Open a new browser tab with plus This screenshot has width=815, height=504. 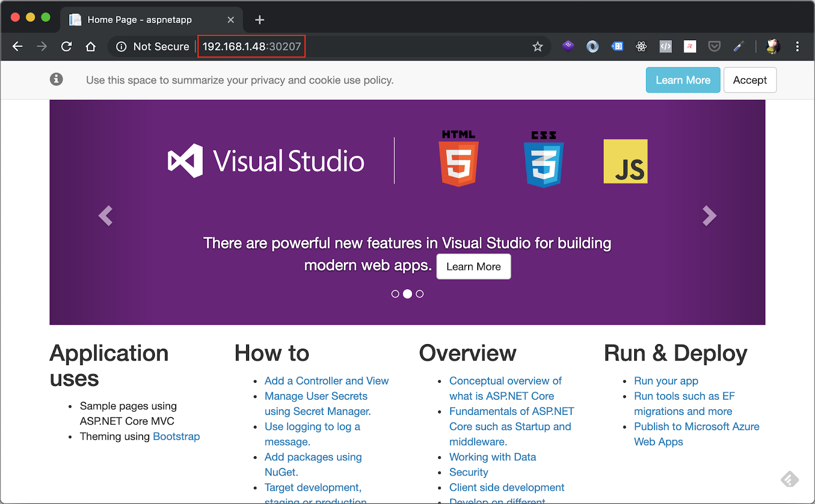[x=260, y=20]
